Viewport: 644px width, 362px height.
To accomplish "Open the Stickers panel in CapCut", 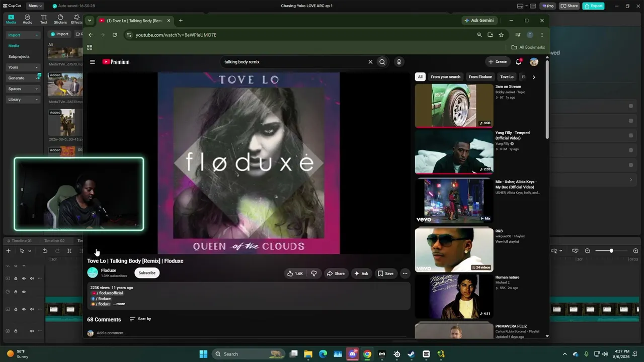I will 60,19.
